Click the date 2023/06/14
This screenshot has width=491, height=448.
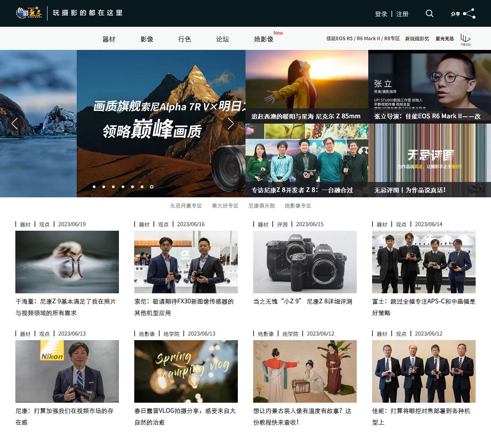coord(428,225)
